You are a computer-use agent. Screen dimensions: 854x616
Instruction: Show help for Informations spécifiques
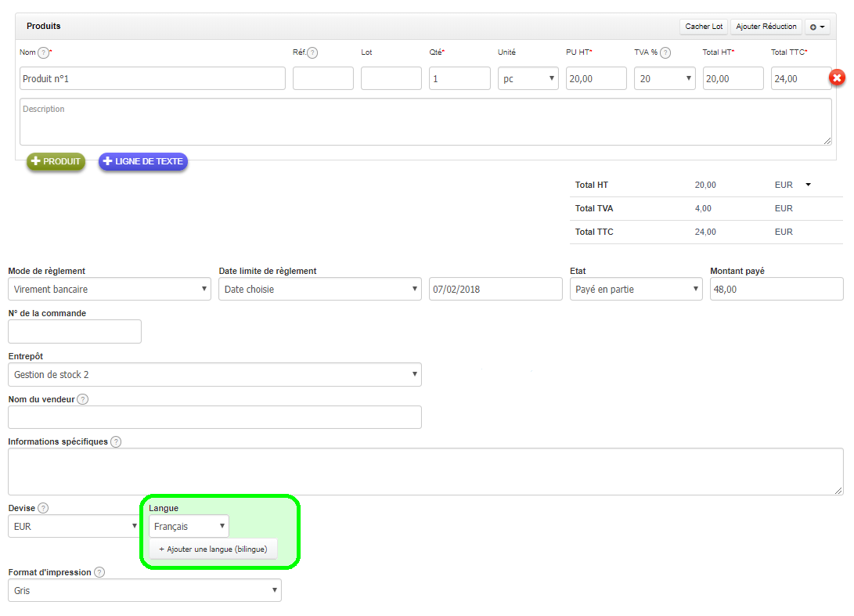(x=116, y=441)
